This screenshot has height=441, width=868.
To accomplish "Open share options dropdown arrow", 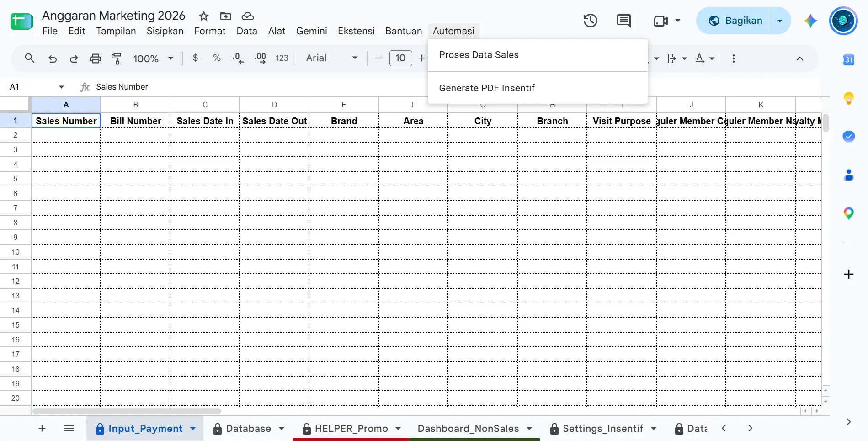I will (x=780, y=21).
